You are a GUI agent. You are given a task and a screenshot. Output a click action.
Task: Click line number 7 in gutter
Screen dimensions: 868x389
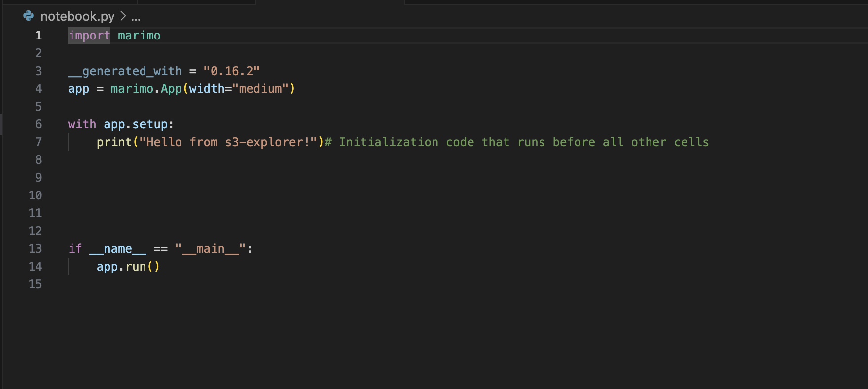39,142
